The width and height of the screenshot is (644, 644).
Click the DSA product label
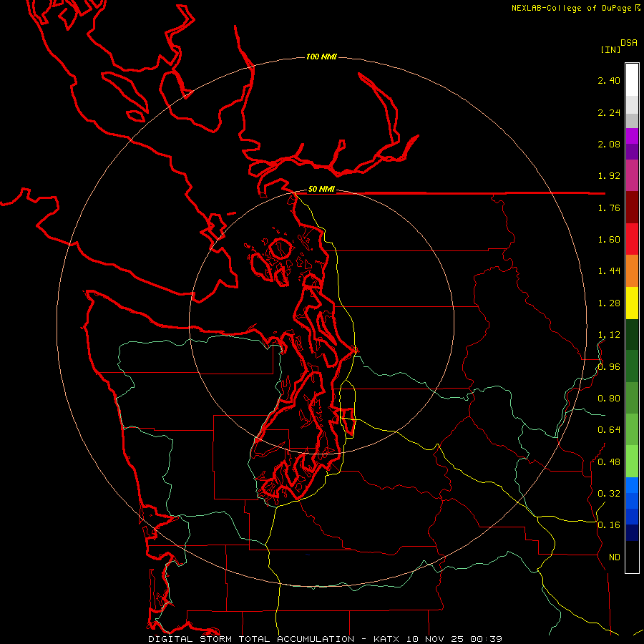tap(629, 42)
